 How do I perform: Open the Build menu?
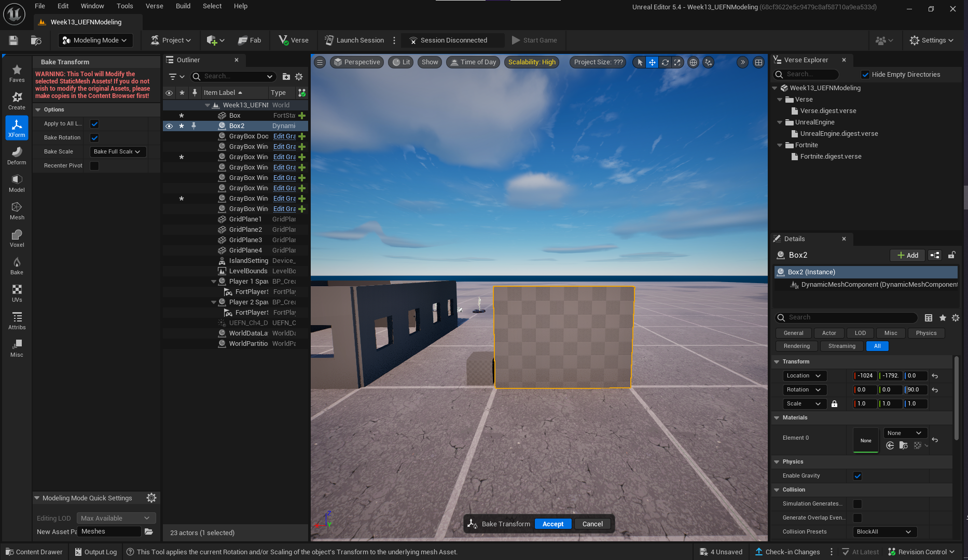pos(183,6)
